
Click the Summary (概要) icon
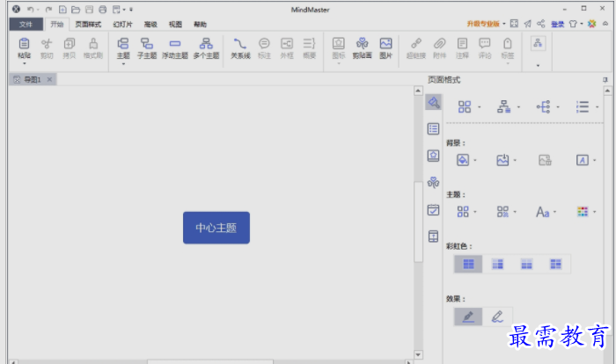tap(309, 44)
